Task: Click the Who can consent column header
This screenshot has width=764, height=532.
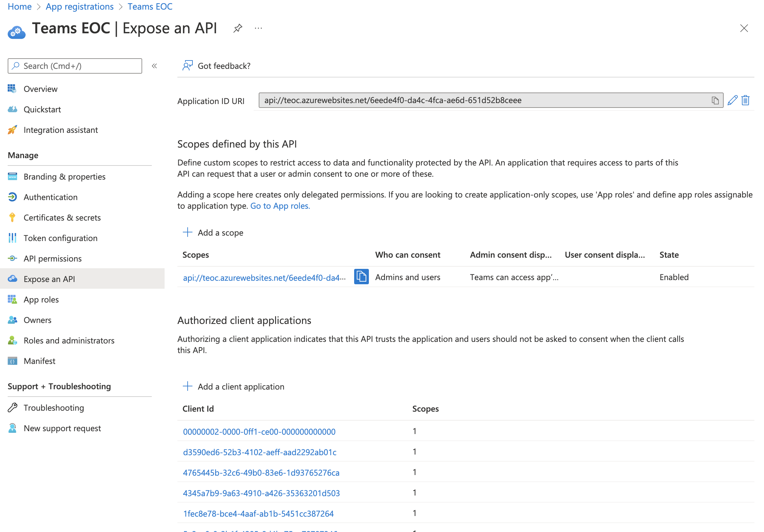Action: coord(408,255)
